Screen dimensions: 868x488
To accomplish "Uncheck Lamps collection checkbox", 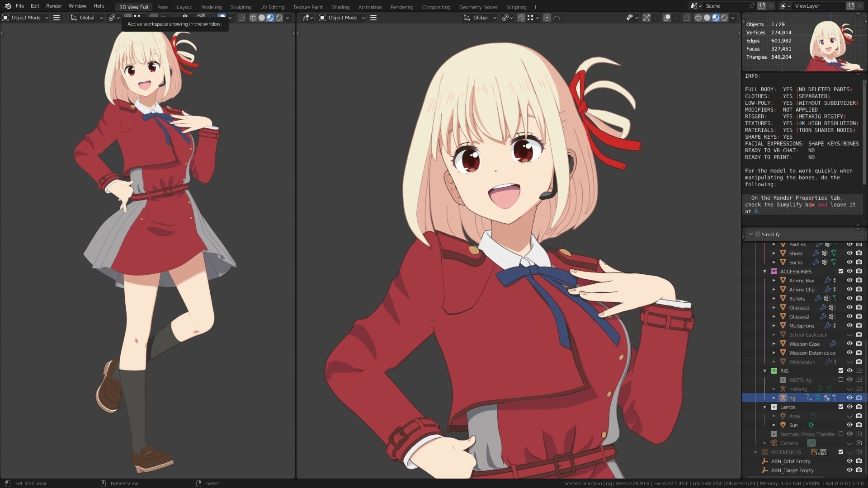I will coord(841,407).
